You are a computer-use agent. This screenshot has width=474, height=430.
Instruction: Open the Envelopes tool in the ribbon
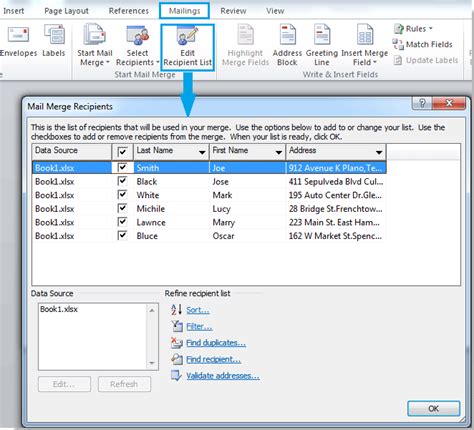[18, 41]
